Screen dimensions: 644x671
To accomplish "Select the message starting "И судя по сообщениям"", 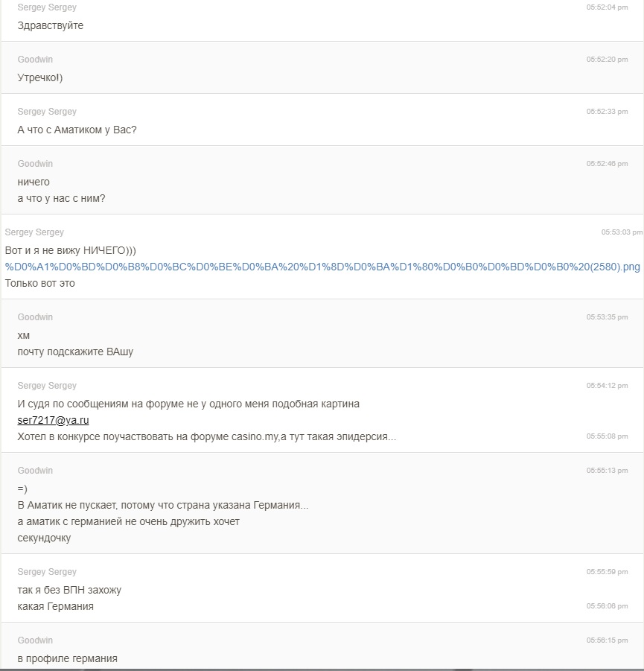I will tap(188, 404).
